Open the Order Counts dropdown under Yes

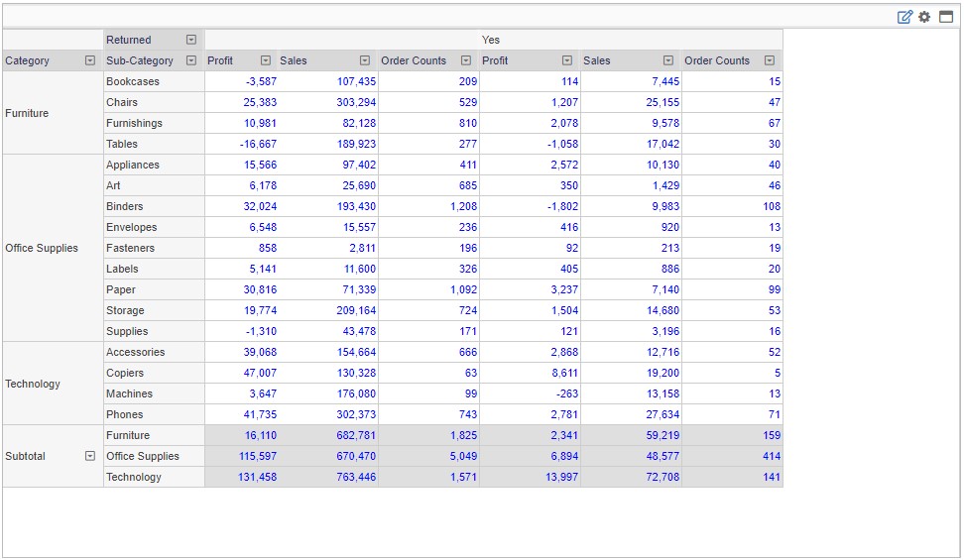point(770,60)
